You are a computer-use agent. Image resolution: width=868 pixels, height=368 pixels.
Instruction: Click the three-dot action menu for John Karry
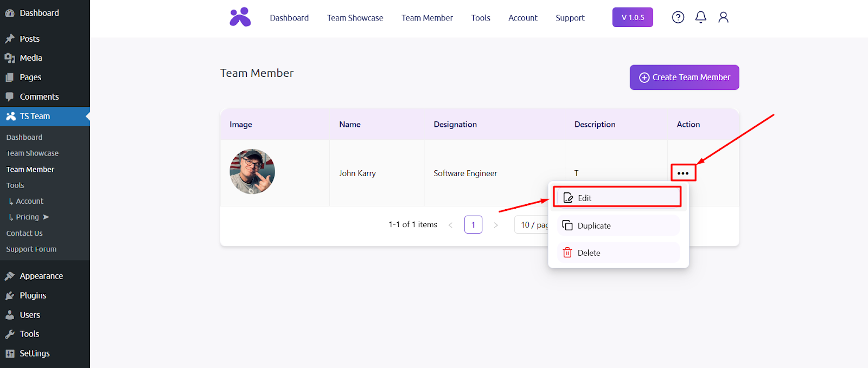(x=683, y=173)
